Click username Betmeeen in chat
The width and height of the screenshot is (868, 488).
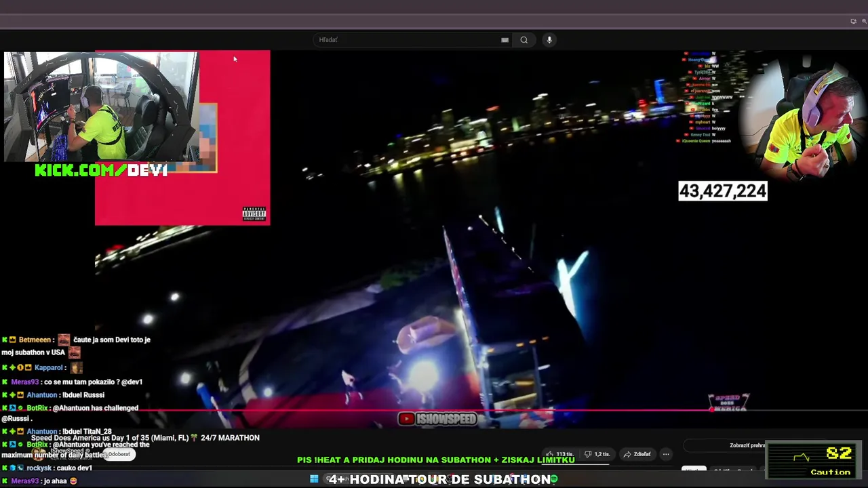(35, 340)
